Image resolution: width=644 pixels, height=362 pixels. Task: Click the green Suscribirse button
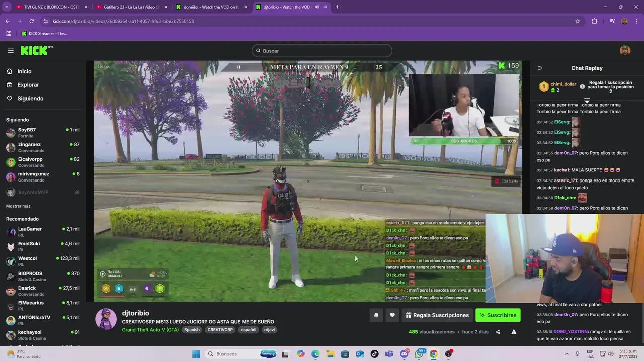[x=498, y=315]
